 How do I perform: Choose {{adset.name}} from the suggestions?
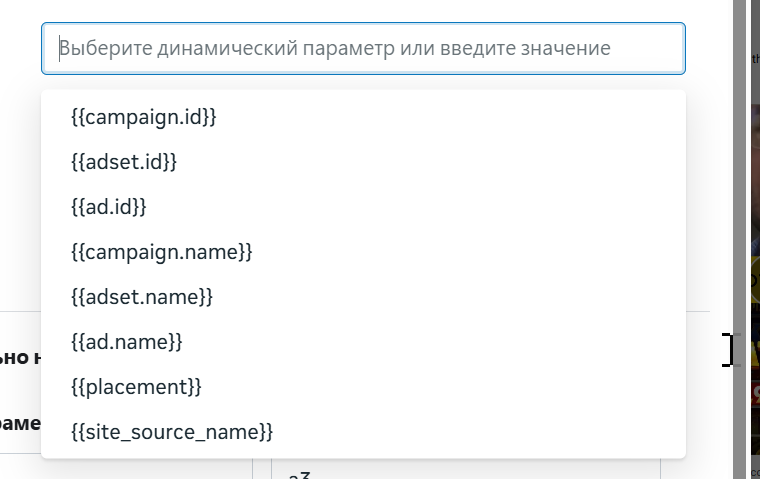[142, 297]
